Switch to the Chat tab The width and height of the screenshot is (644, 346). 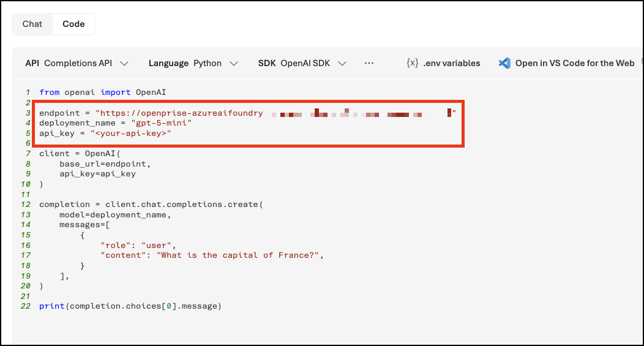pos(32,24)
